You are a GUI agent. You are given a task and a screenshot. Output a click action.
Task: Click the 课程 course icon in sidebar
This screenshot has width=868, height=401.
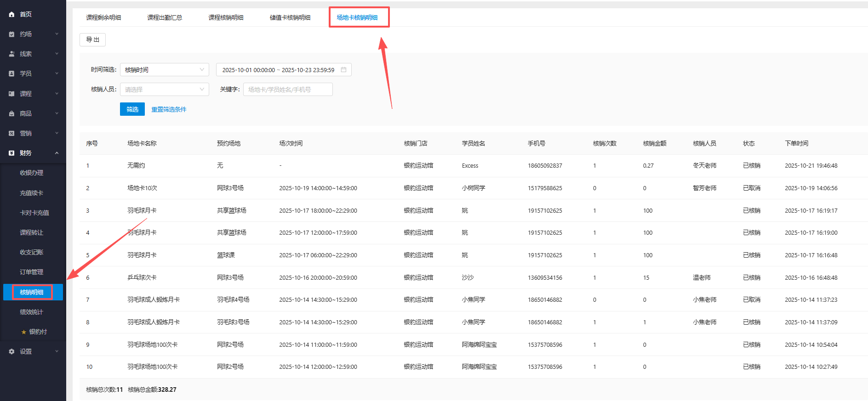[x=11, y=94]
